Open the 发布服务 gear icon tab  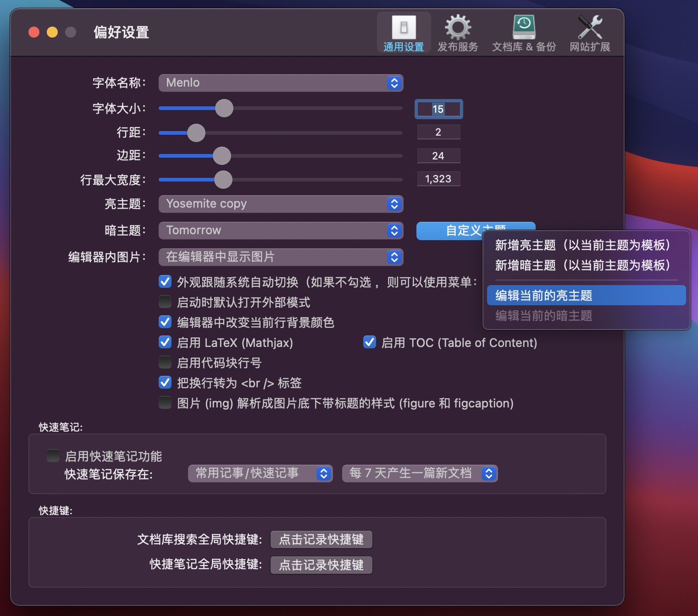pyautogui.click(x=458, y=27)
